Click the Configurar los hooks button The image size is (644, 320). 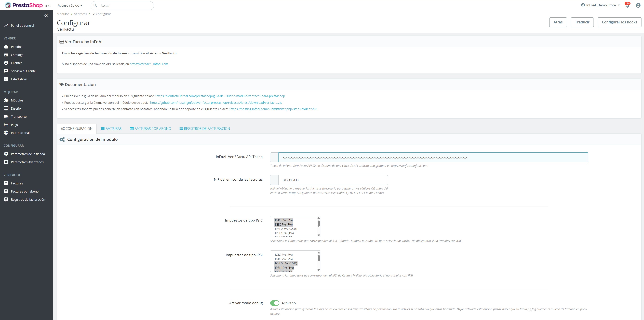[619, 22]
